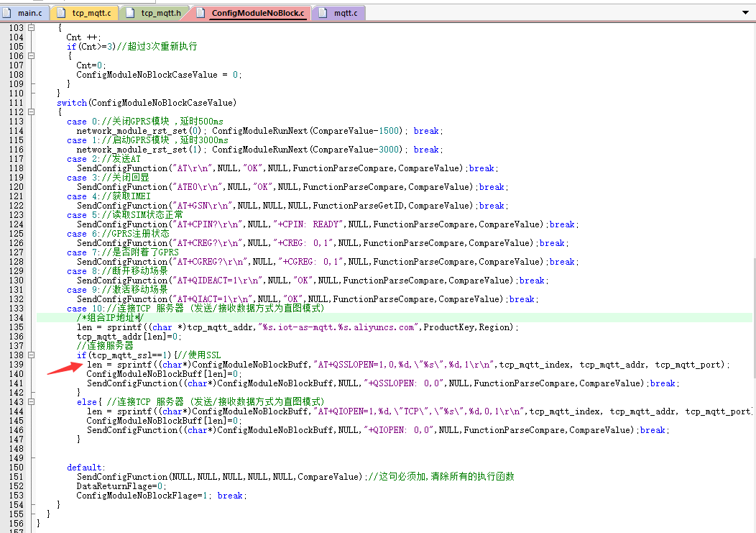Click line number 150 in the margin
The width and height of the screenshot is (756, 533).
(x=15, y=468)
